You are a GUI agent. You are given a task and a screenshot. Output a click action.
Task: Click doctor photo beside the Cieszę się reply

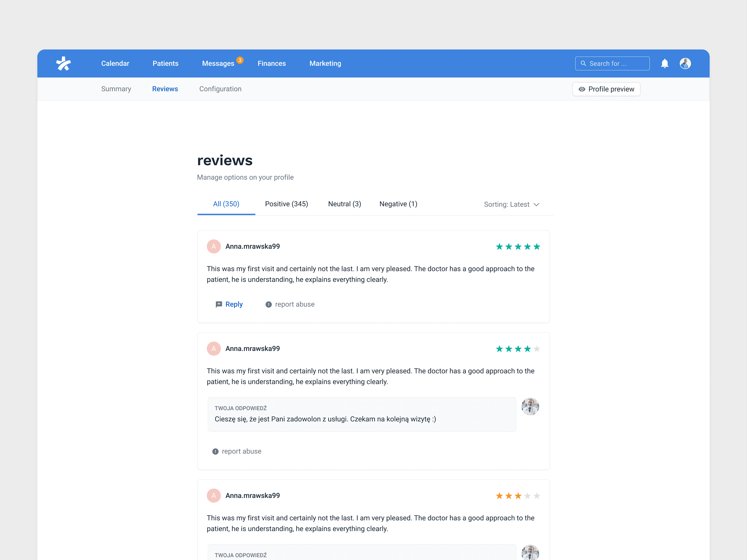coord(530,406)
